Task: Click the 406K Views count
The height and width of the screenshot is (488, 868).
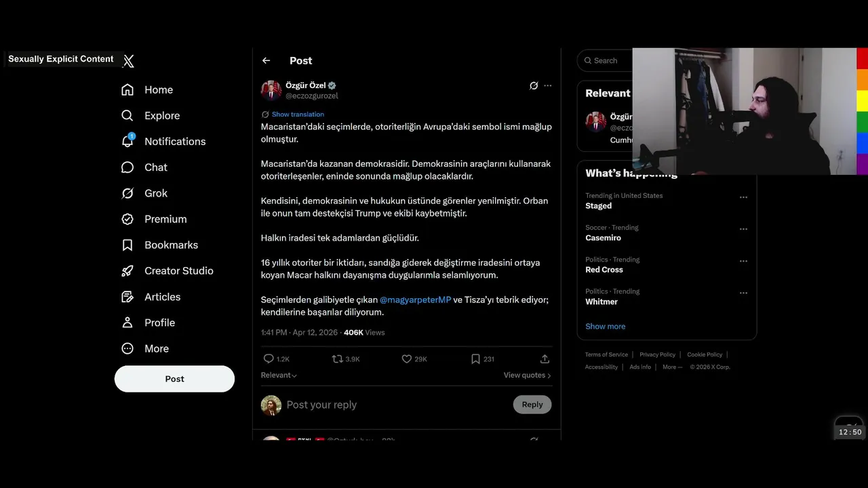Action: [364, 332]
